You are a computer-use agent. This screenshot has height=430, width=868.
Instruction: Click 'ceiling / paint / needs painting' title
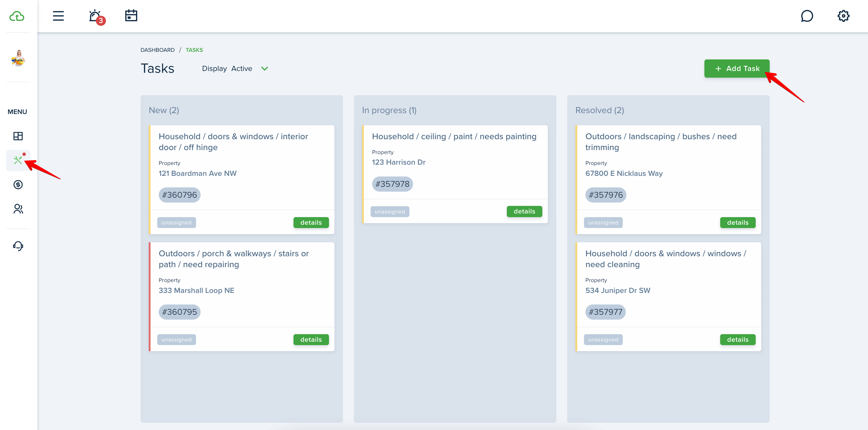coord(454,136)
